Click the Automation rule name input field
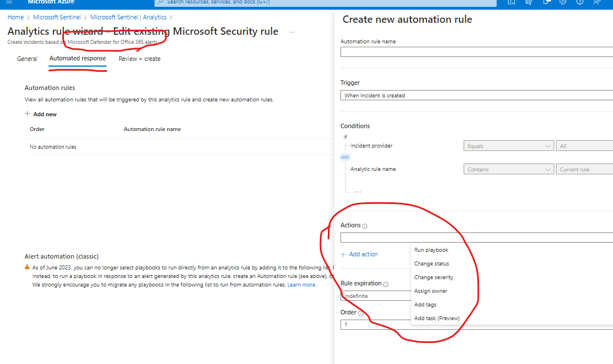The width and height of the screenshot is (613, 364). coord(477,52)
